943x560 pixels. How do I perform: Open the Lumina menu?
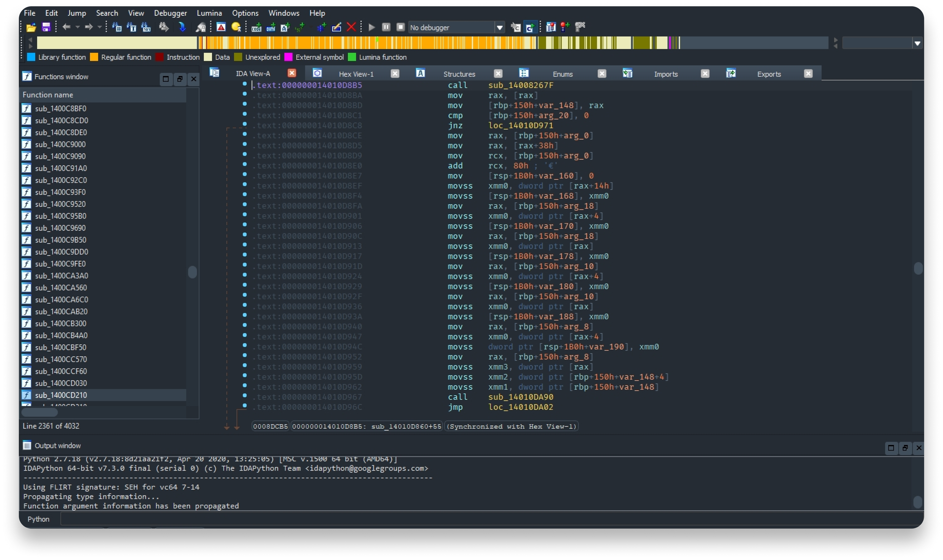point(209,13)
